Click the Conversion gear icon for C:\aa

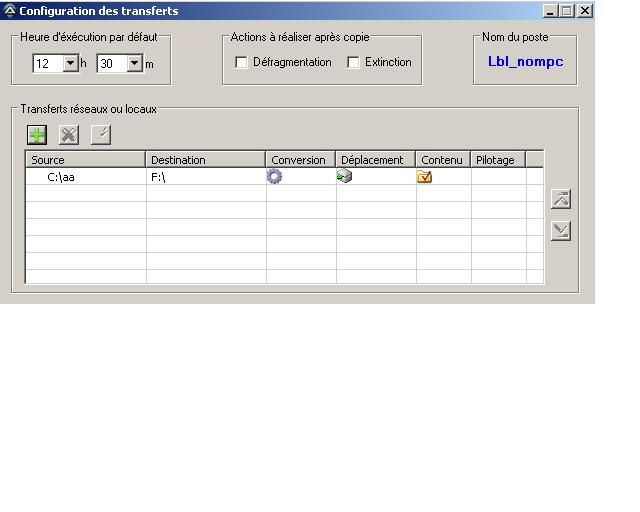(274, 176)
